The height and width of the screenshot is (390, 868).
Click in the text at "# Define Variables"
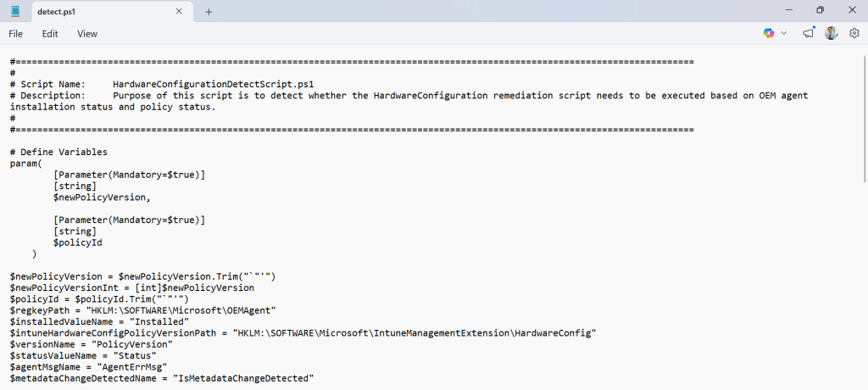[58, 152]
